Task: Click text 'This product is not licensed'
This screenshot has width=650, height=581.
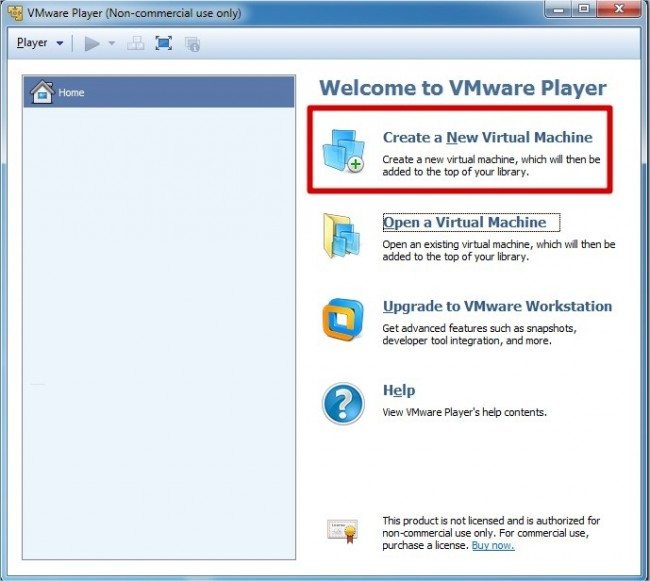Action: pyautogui.click(x=444, y=520)
